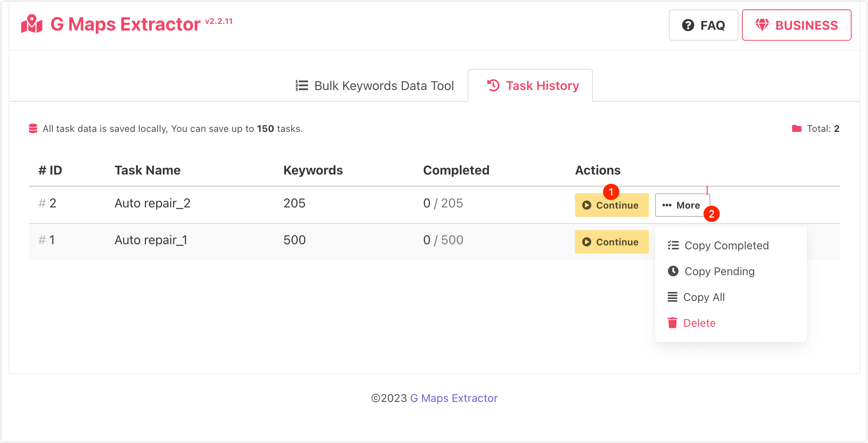Choose Copy Pending from the More menu

click(x=731, y=271)
